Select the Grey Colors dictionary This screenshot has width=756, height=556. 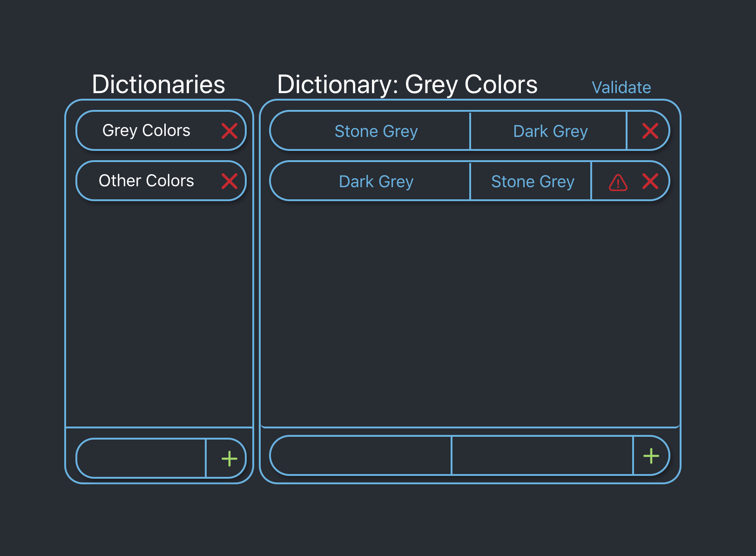(x=146, y=130)
